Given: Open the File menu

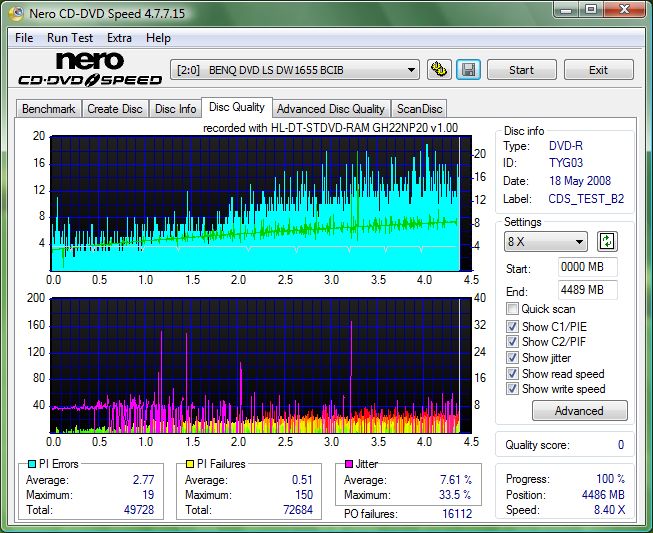Looking at the screenshot, I should [x=24, y=38].
